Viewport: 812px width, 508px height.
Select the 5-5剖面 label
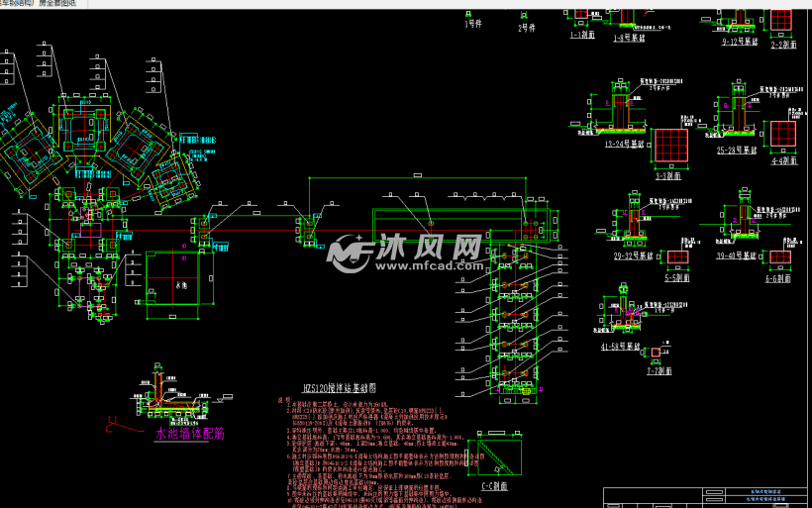tap(677, 278)
